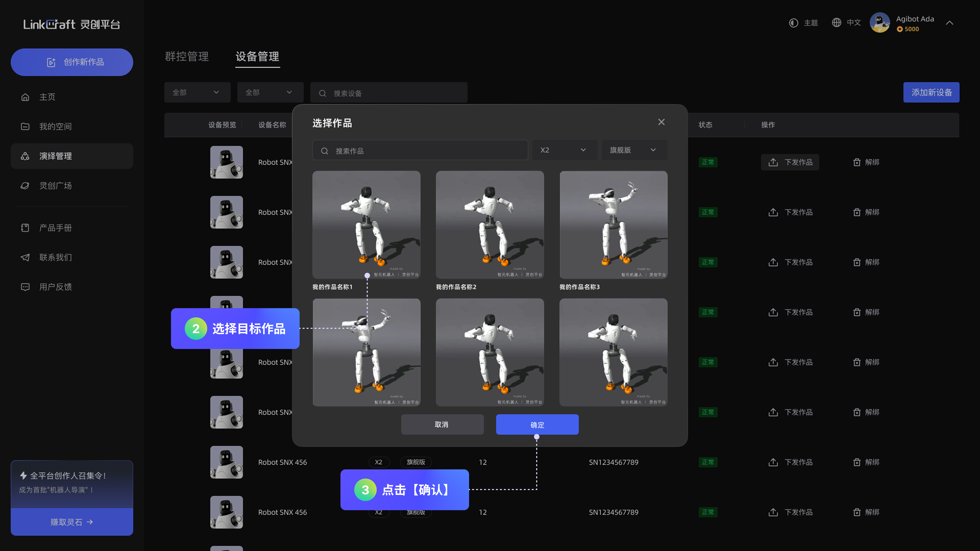
Task: Expand the Agibot Ada account menu
Action: (x=949, y=23)
